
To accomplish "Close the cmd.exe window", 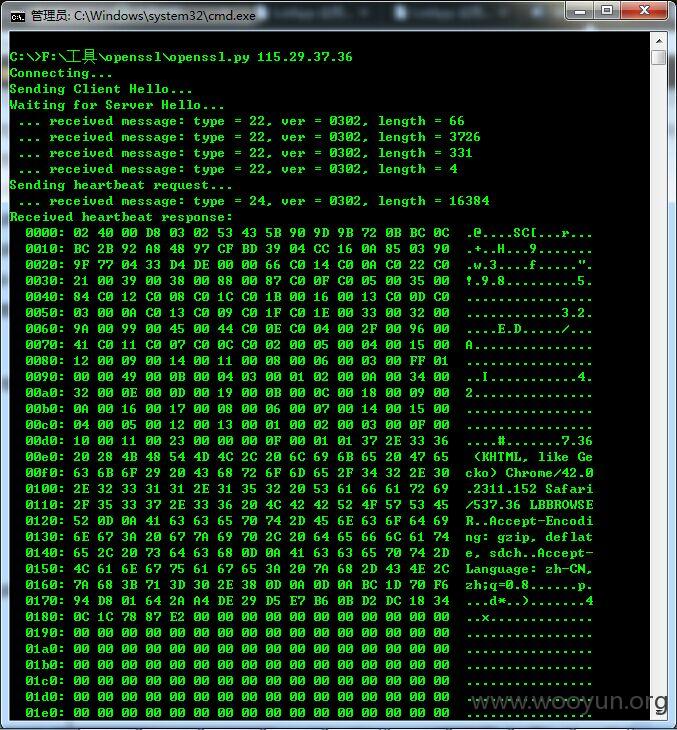I will tap(645, 11).
